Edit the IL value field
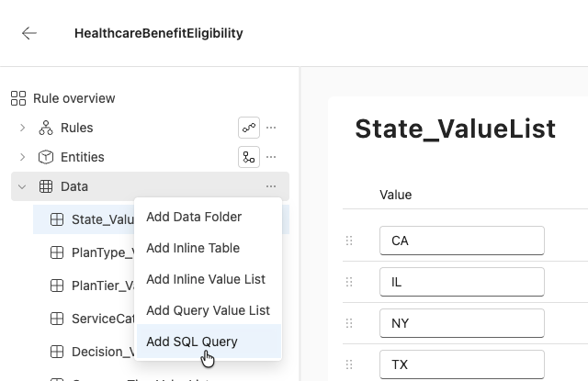The width and height of the screenshot is (588, 381). [461, 282]
